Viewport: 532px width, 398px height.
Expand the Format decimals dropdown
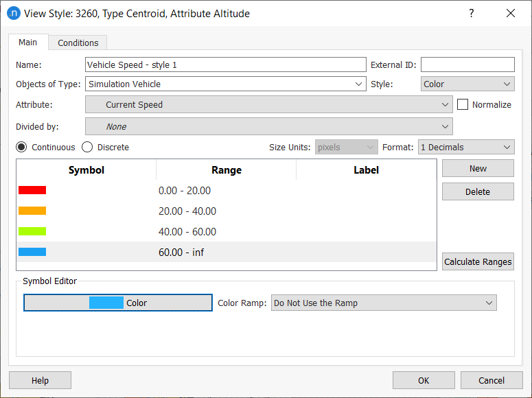point(465,147)
